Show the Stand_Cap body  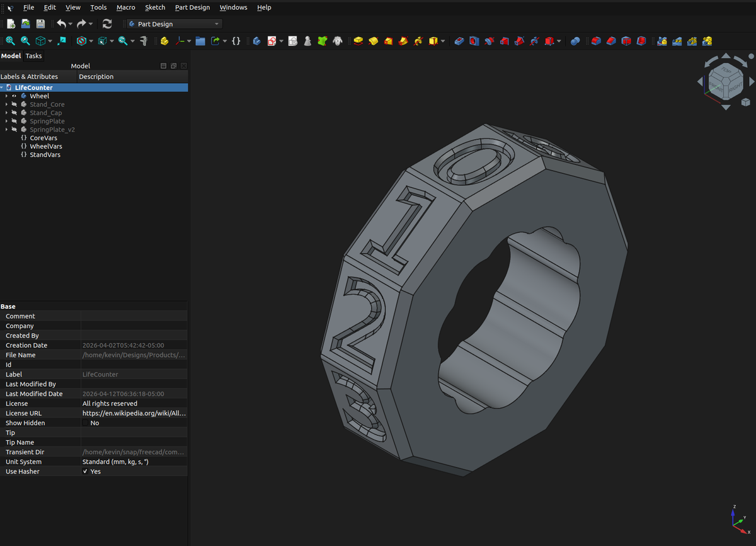pos(14,113)
